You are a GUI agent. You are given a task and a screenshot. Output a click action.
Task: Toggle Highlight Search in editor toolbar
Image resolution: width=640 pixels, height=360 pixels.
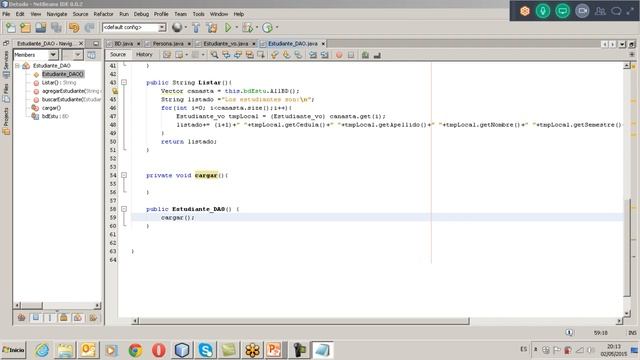tap(249, 55)
